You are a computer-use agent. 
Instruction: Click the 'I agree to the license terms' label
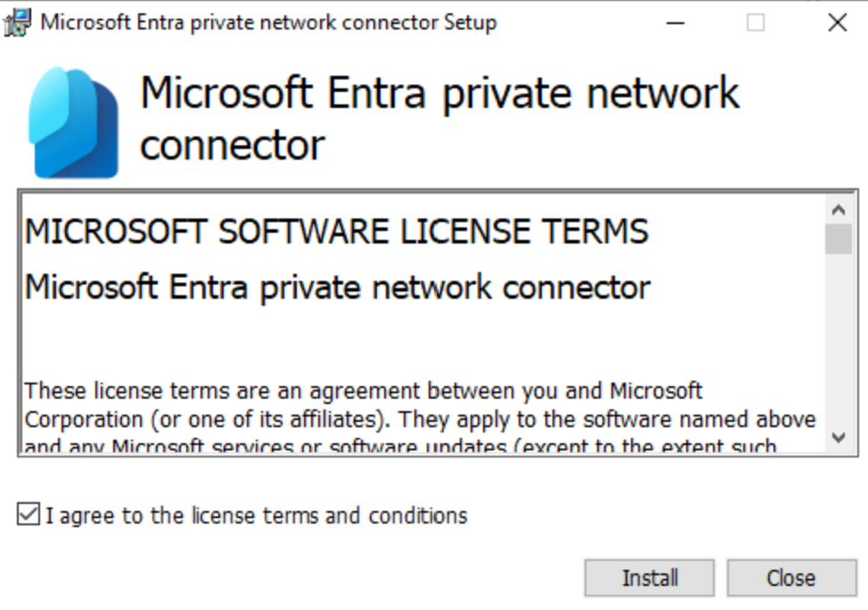click(x=257, y=515)
